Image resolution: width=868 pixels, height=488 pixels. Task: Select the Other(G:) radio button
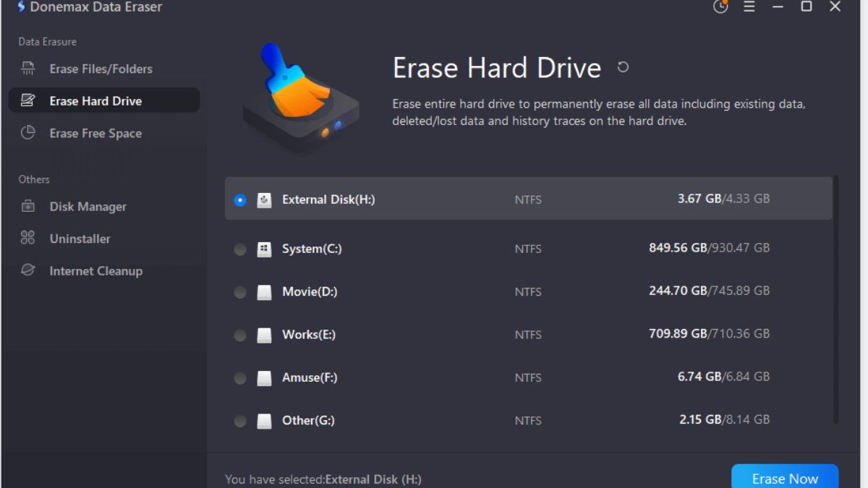pos(240,421)
